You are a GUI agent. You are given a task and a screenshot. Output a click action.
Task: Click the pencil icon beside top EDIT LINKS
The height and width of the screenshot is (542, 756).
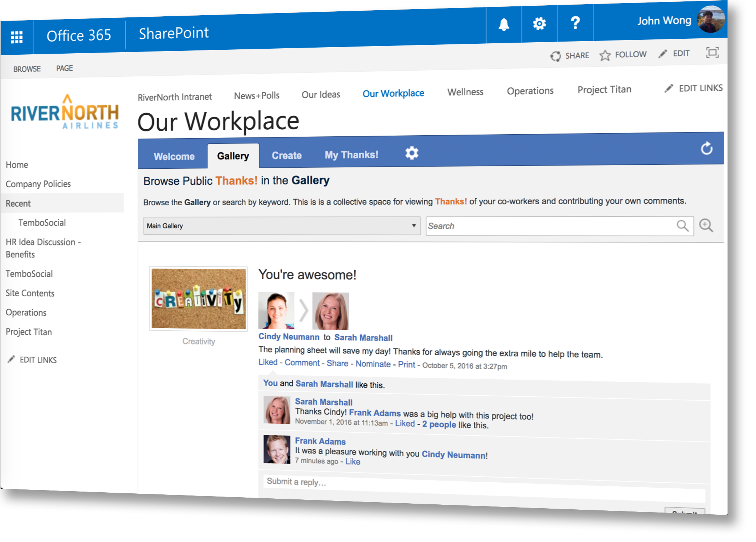click(x=669, y=88)
